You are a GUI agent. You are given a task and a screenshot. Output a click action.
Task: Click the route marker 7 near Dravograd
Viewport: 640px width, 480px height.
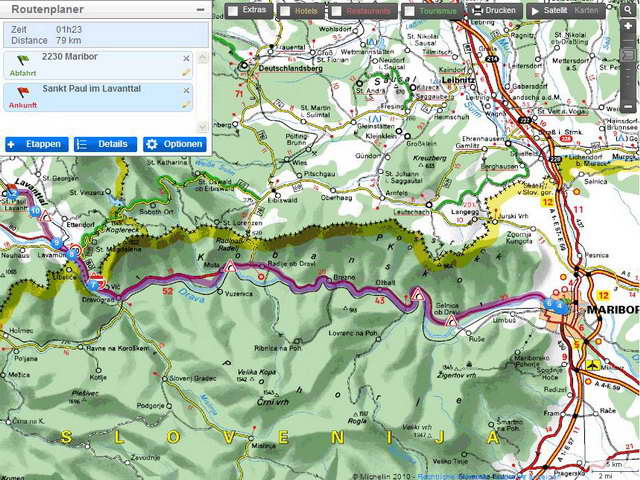[x=93, y=284]
